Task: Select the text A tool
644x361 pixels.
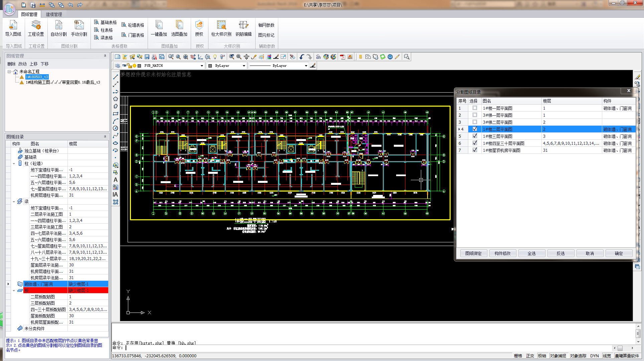Action: tap(116, 180)
